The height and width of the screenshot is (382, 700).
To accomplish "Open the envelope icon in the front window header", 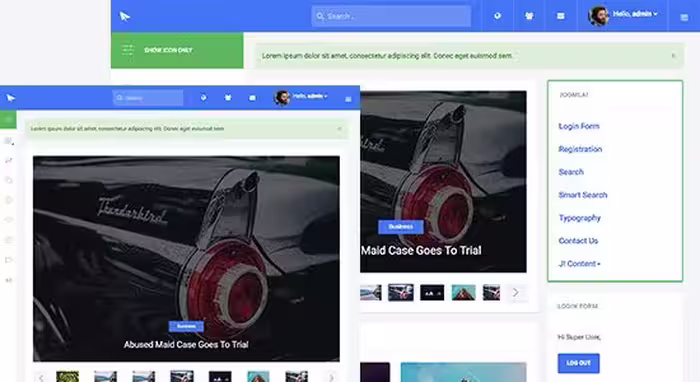I will point(252,98).
